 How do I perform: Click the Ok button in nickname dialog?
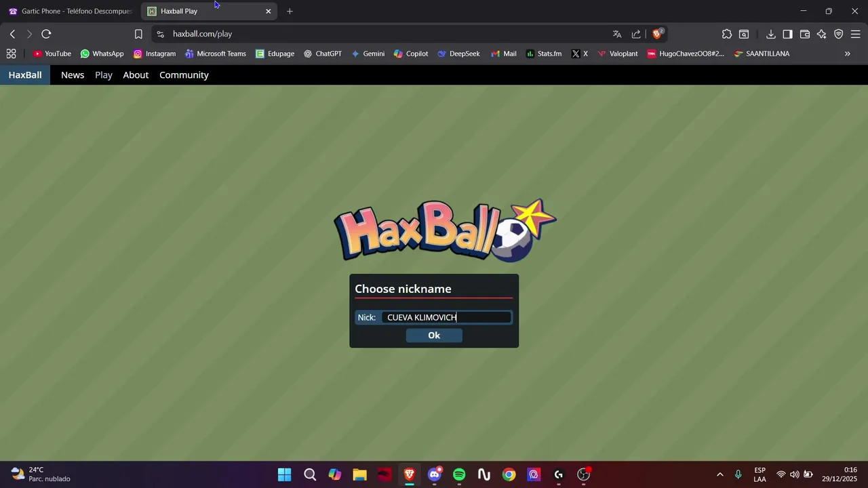point(434,335)
